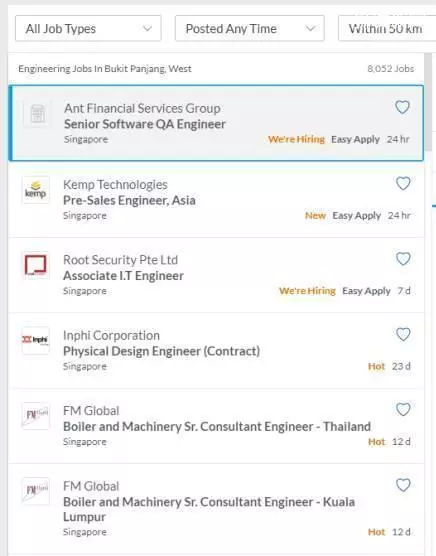Viewport: 436px width, 556px height.
Task: Click the Ant Financial placeholder building icon
Action: point(38,113)
